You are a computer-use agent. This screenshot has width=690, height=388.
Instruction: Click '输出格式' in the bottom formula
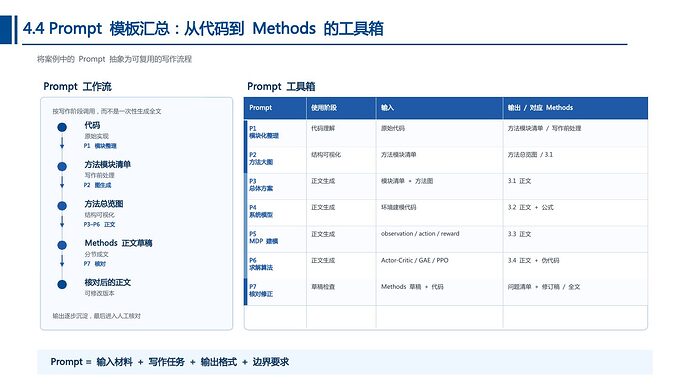[x=219, y=362]
